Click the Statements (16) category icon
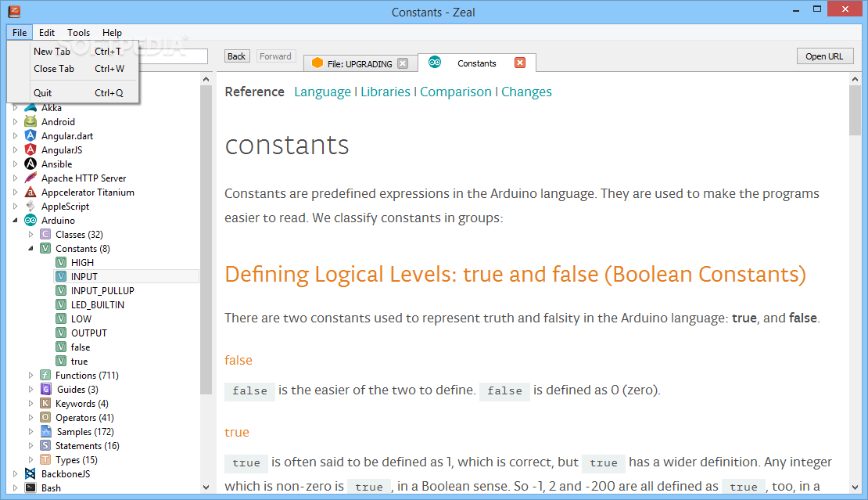This screenshot has height=500, width=868. click(45, 446)
